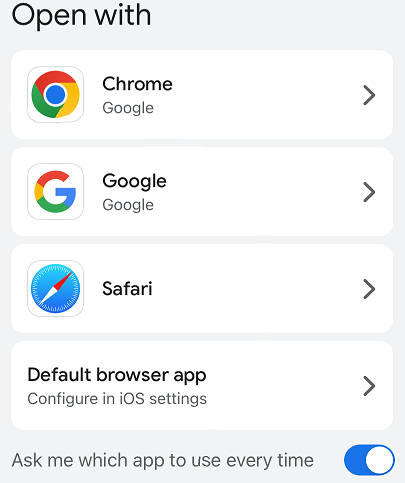Open the chevron on the Safari row

(369, 289)
